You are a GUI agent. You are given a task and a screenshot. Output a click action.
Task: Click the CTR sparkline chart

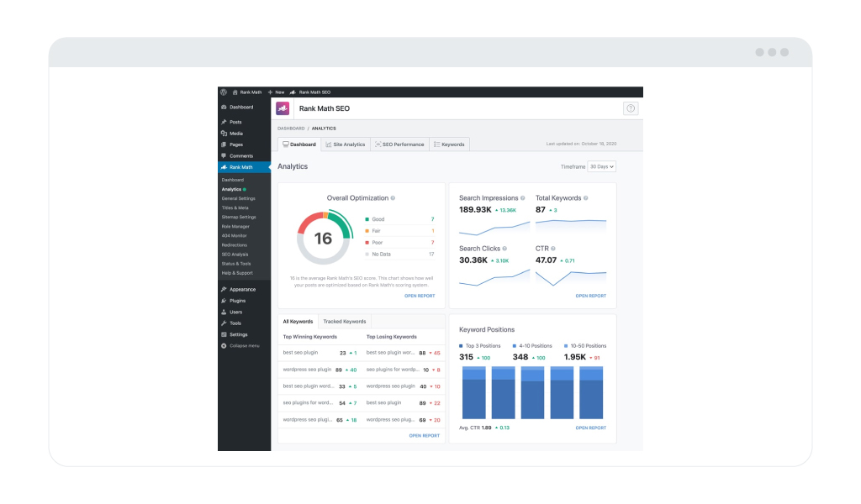click(x=571, y=277)
